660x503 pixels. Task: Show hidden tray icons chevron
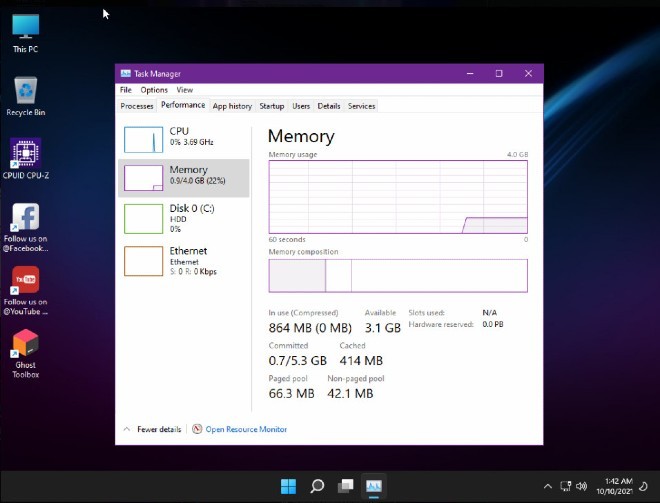click(x=547, y=486)
